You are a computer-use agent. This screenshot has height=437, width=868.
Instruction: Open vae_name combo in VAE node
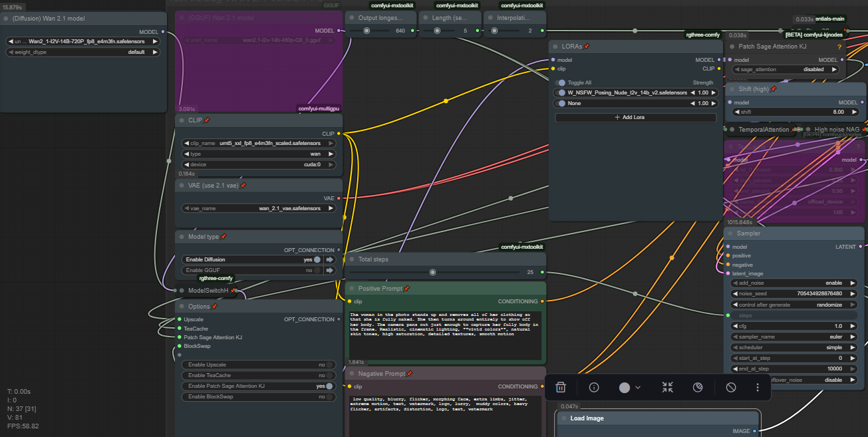[259, 208]
